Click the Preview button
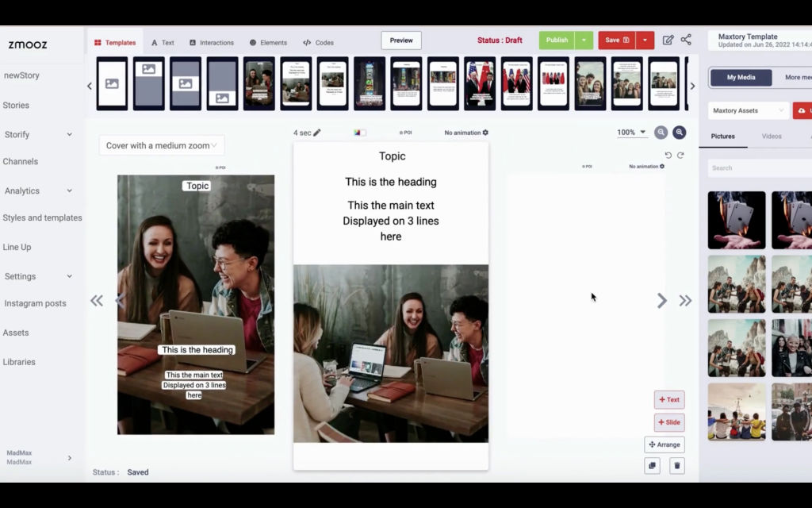 [x=401, y=40]
